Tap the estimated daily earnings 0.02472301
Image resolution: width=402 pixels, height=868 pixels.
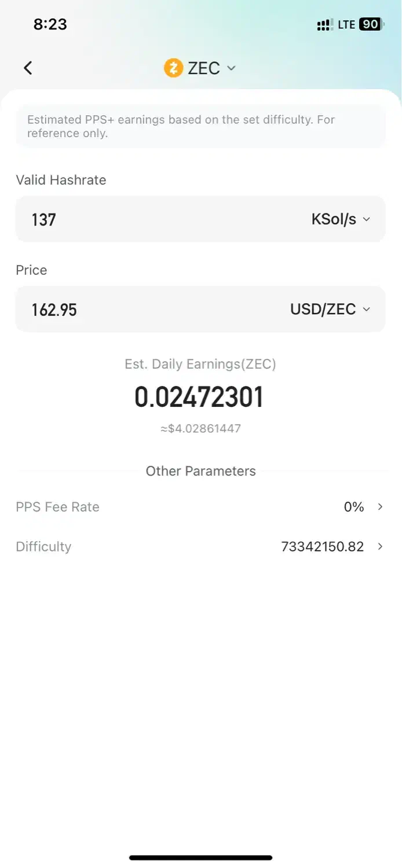tap(199, 397)
